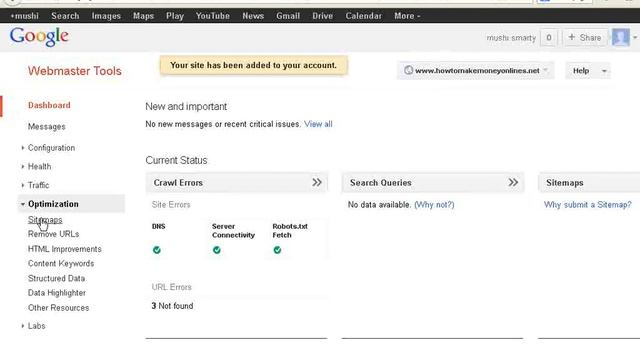Click the (Why not?) link
Image resolution: width=640 pixels, height=360 pixels.
click(x=434, y=205)
